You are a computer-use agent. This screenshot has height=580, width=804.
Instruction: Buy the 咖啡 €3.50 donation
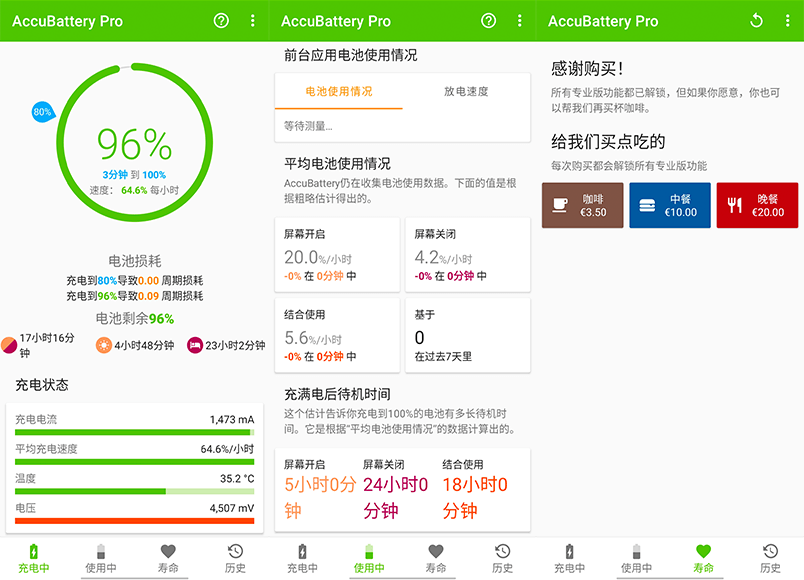click(x=582, y=205)
